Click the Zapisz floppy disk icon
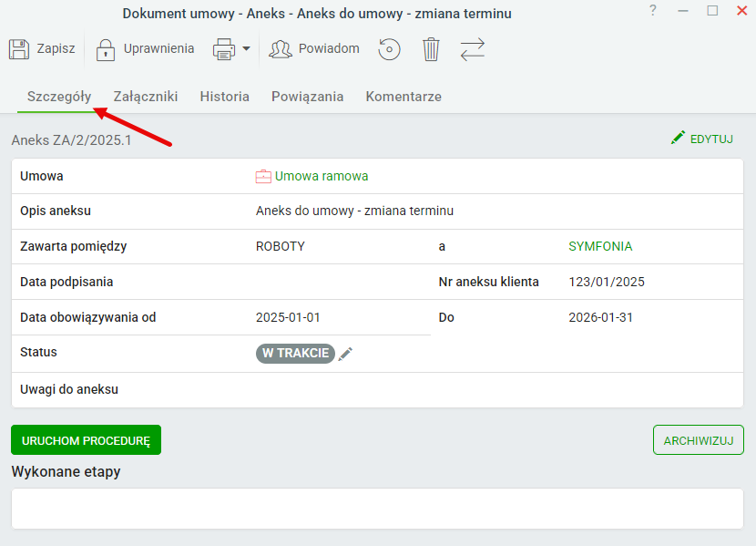Viewport: 756px width, 546px height. click(19, 49)
